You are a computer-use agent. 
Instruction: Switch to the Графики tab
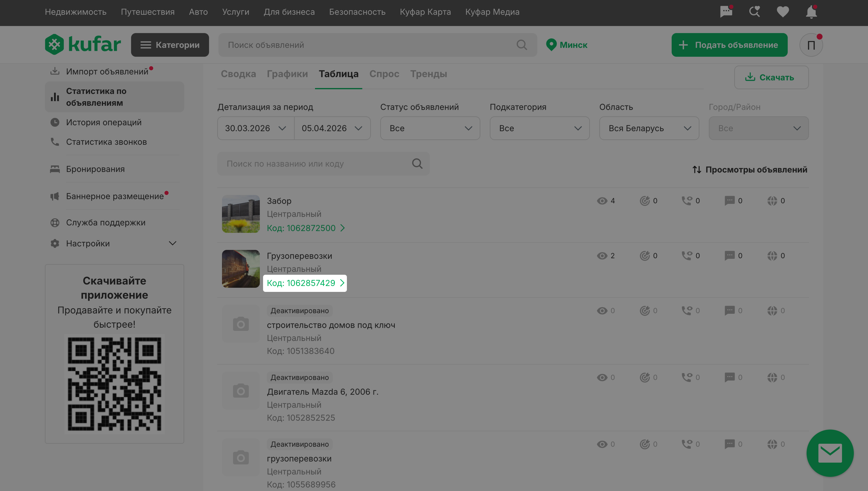pos(287,74)
